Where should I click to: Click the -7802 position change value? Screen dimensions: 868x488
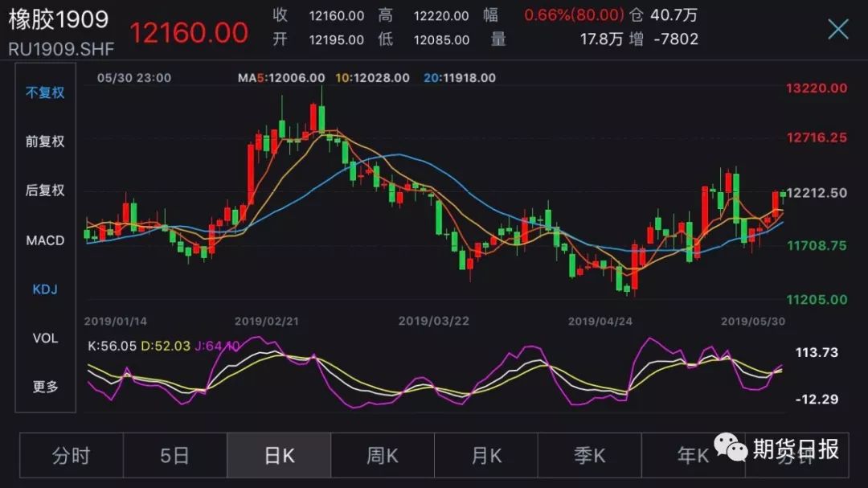tap(676, 39)
